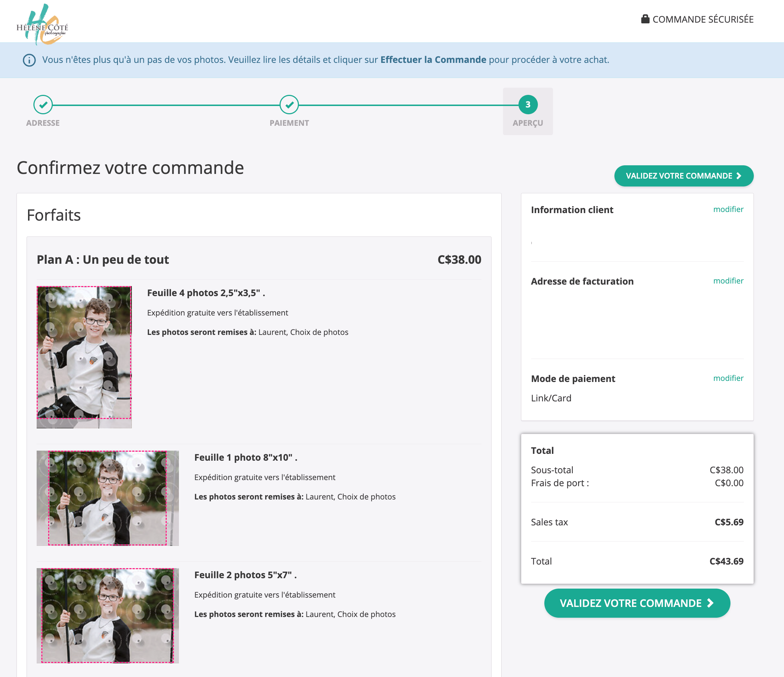Click the chevron on the bottom Validez button
This screenshot has width=784, height=677.
tap(710, 603)
